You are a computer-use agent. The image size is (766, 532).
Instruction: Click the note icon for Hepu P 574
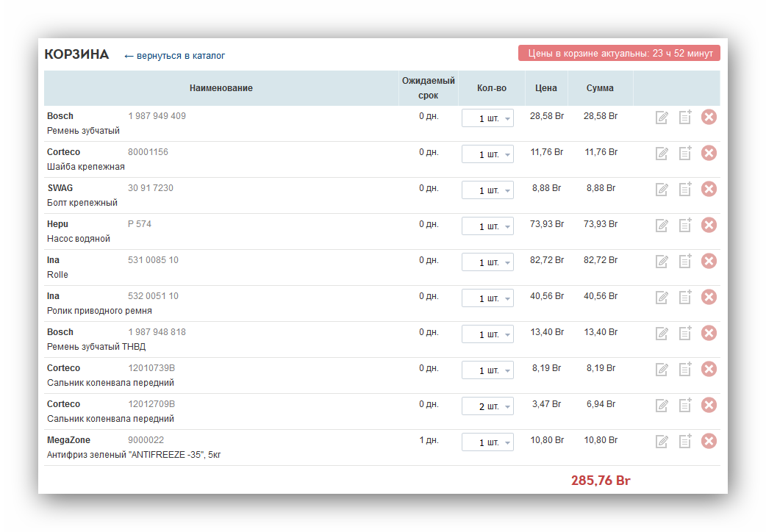685,225
